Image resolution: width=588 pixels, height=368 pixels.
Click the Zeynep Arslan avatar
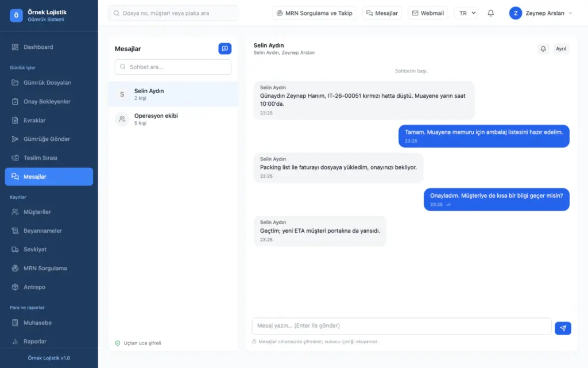[x=515, y=13]
